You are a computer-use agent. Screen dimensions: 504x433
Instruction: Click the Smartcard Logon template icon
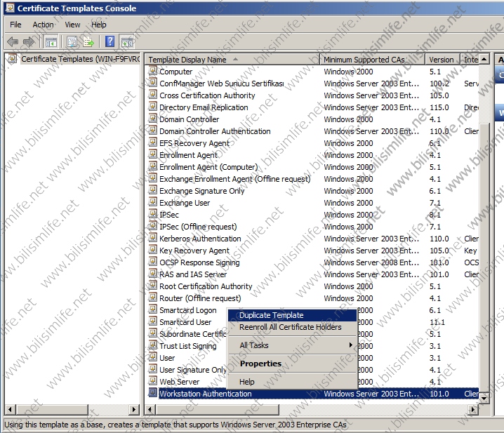[x=153, y=309]
